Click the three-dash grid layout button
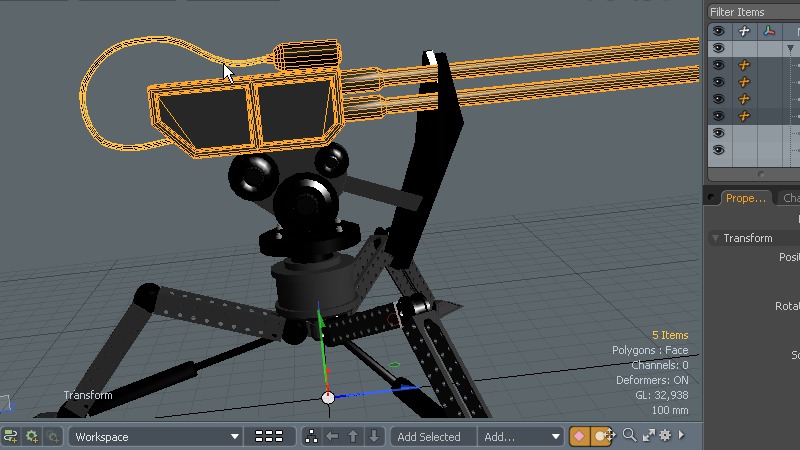Image resolution: width=800 pixels, height=450 pixels. (269, 436)
